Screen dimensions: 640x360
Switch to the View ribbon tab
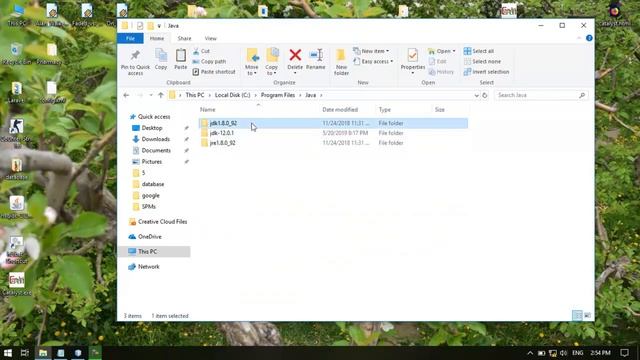coord(211,38)
